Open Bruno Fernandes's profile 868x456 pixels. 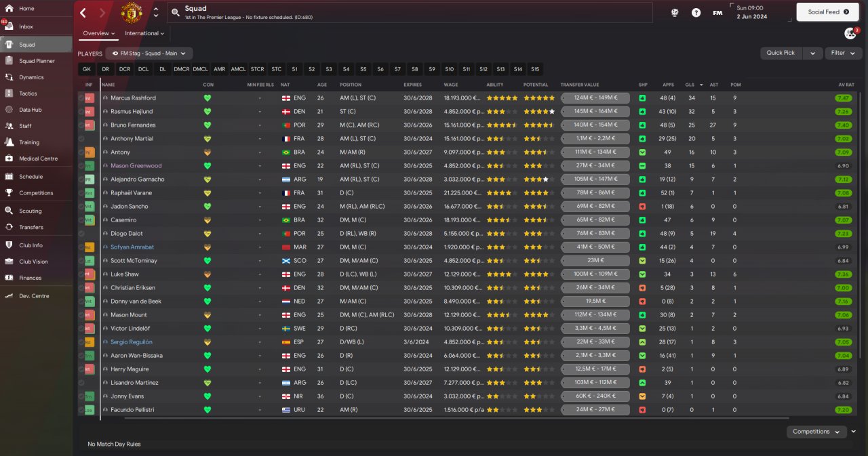click(133, 125)
